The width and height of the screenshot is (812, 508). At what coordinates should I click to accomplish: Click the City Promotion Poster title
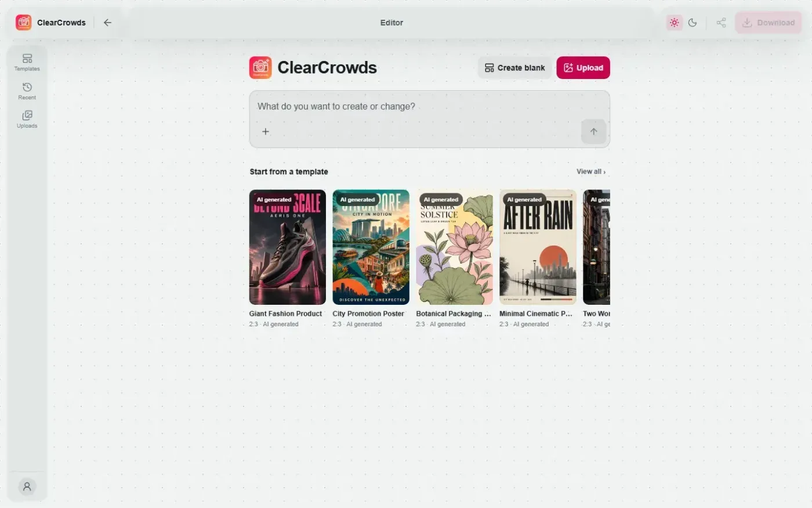point(368,314)
